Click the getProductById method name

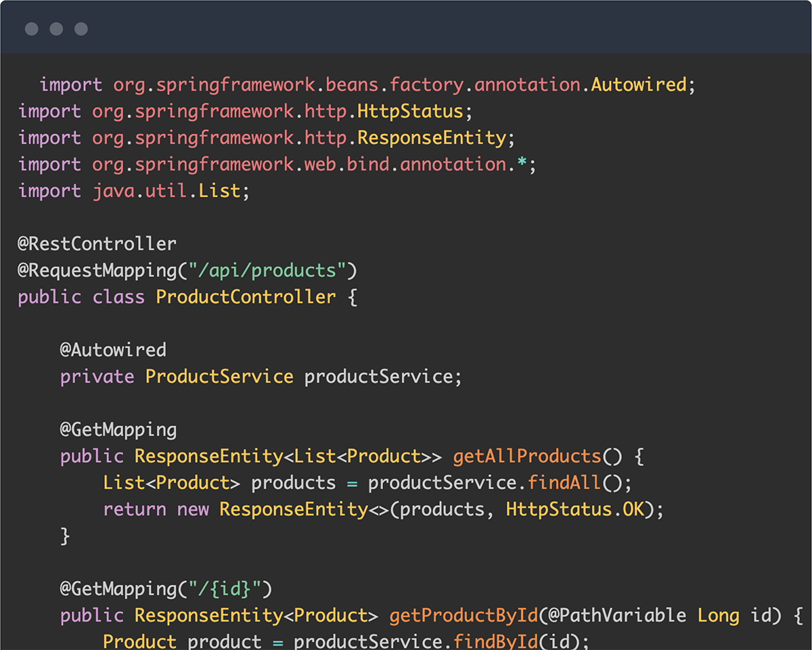click(x=464, y=616)
